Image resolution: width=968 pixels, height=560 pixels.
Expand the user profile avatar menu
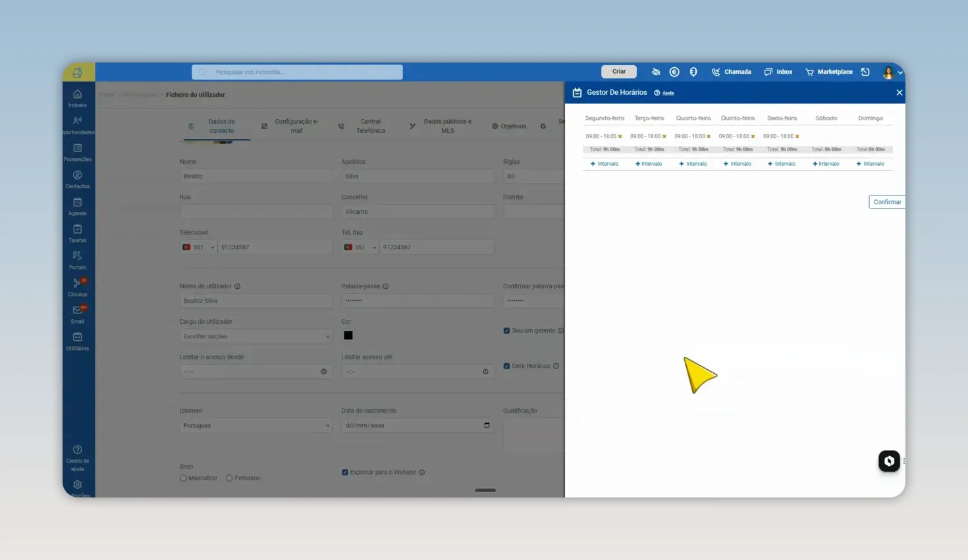pyautogui.click(x=892, y=72)
